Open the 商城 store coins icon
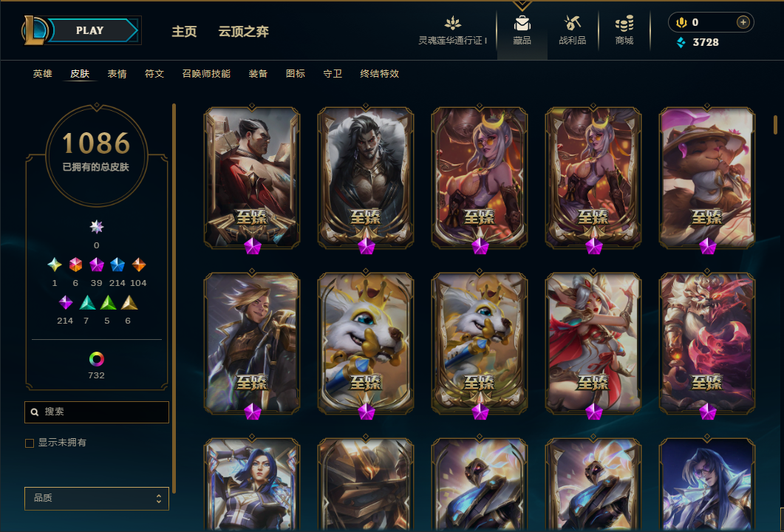 624,23
